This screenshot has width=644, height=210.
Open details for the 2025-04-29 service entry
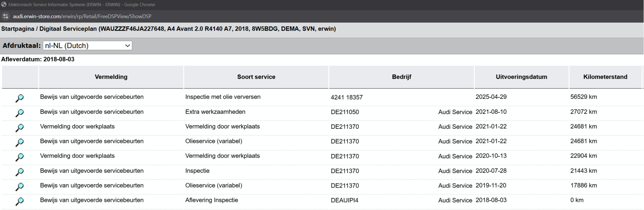coord(20,98)
